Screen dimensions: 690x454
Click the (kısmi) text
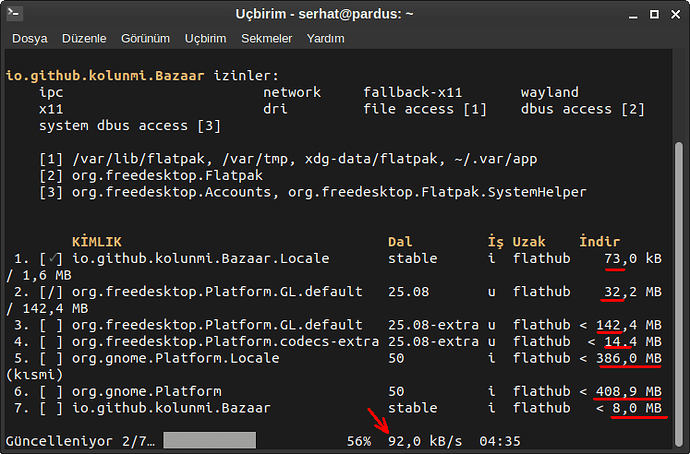coord(34,375)
